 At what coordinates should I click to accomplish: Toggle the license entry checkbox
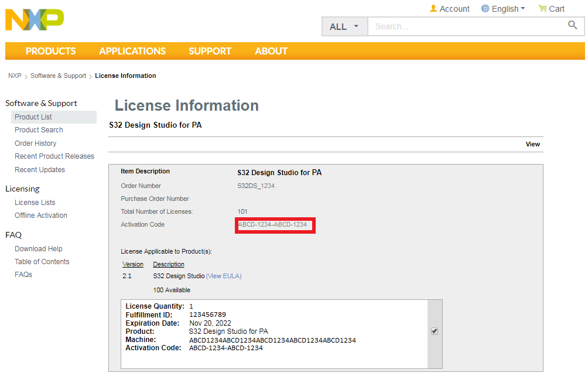point(434,331)
